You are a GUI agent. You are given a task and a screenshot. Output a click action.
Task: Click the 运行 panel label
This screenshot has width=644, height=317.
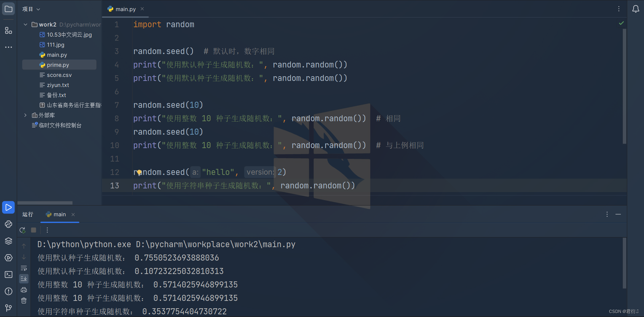(28, 214)
